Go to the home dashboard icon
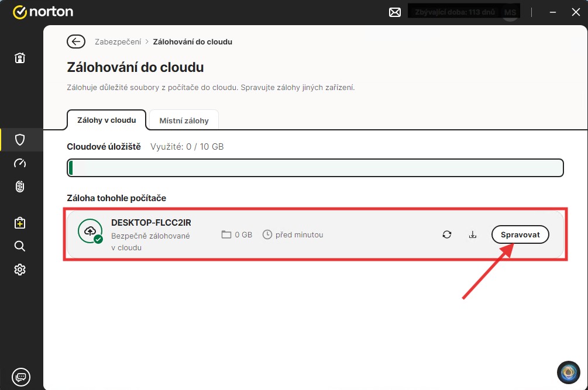588x390 pixels. (x=20, y=58)
